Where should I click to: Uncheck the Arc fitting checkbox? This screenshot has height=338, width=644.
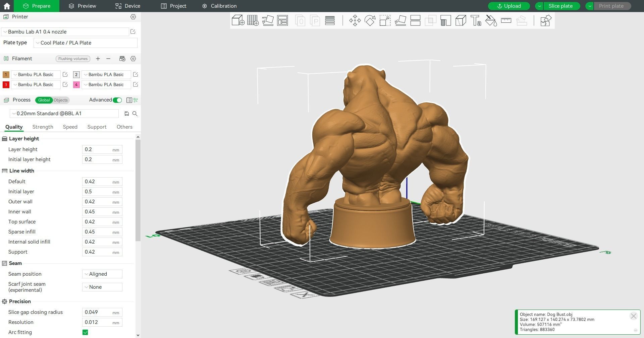tap(85, 332)
